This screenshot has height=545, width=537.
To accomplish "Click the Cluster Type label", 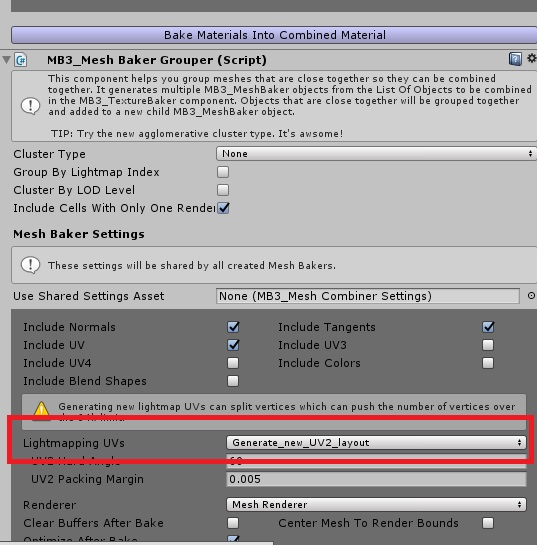I will (49, 154).
